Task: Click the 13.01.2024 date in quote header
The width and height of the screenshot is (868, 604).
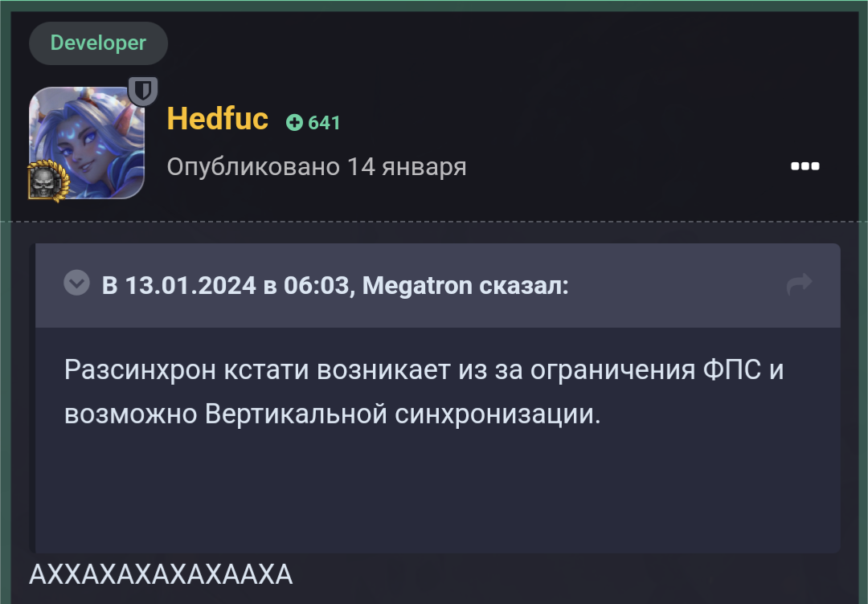Action: [190, 285]
